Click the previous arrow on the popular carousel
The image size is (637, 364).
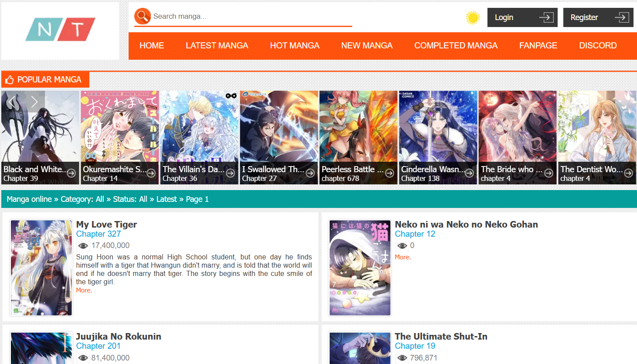[x=12, y=102]
